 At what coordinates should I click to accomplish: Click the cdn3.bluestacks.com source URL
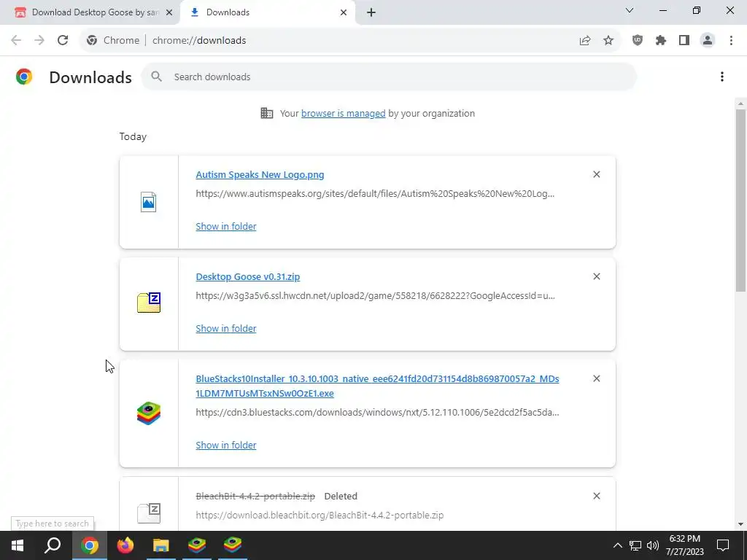[x=377, y=413]
